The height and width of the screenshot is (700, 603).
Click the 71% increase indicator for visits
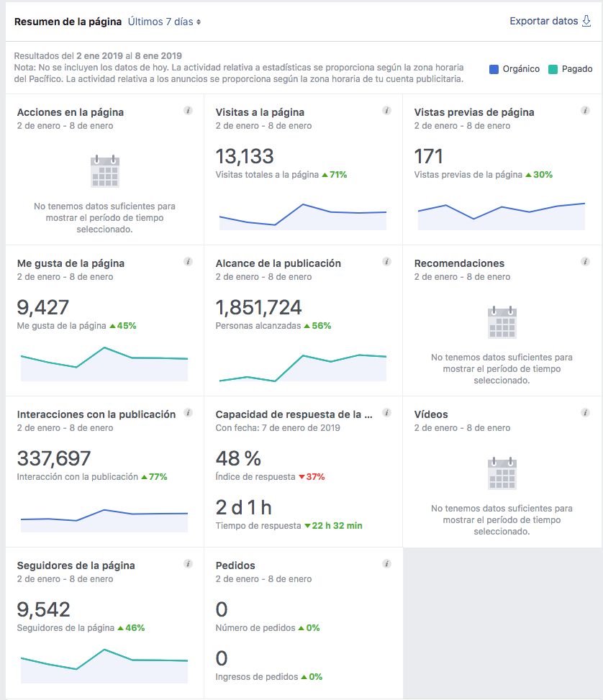pos(335,175)
